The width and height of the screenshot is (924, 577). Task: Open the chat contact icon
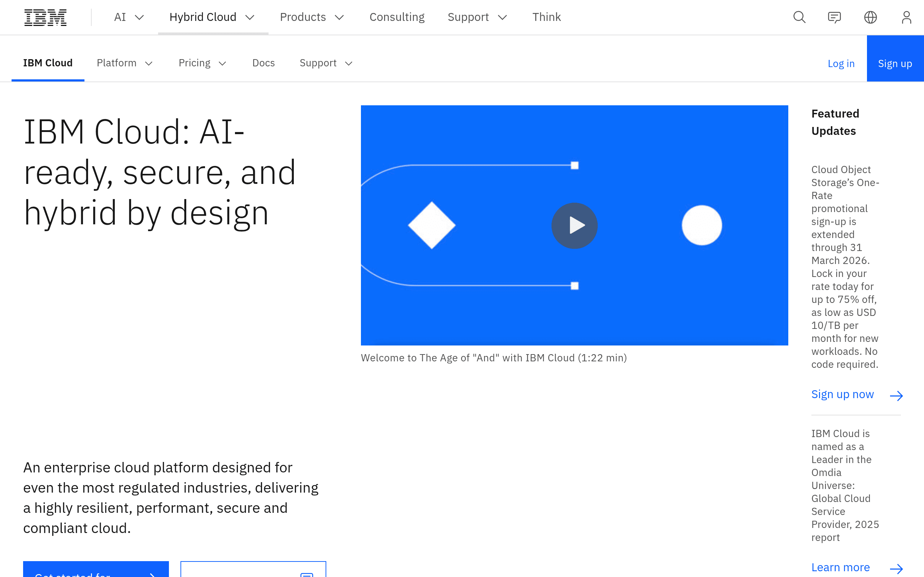click(834, 17)
